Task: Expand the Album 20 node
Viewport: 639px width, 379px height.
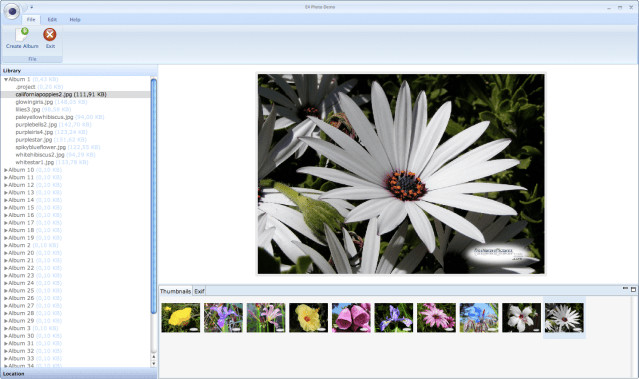Action: pyautogui.click(x=6, y=253)
